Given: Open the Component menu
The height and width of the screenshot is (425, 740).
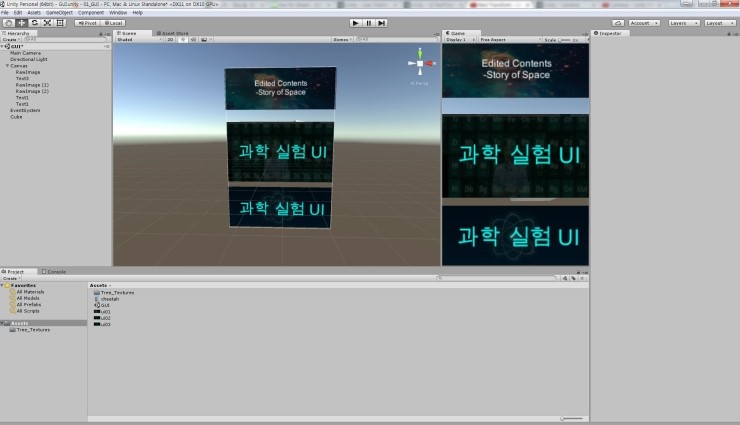Looking at the screenshot, I should 91,13.
